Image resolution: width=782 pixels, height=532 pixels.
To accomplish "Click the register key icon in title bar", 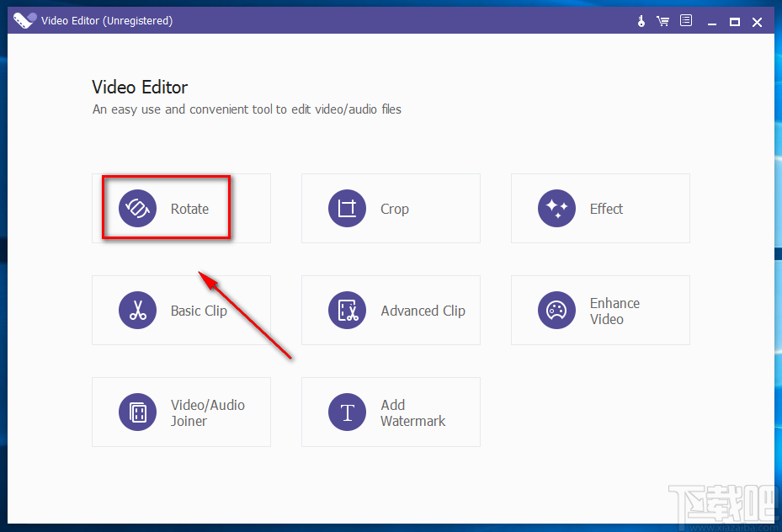I will [x=641, y=21].
